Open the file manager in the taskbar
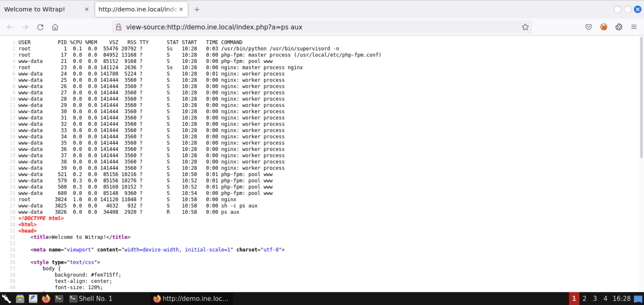This screenshot has height=305, width=644. click(x=20, y=298)
